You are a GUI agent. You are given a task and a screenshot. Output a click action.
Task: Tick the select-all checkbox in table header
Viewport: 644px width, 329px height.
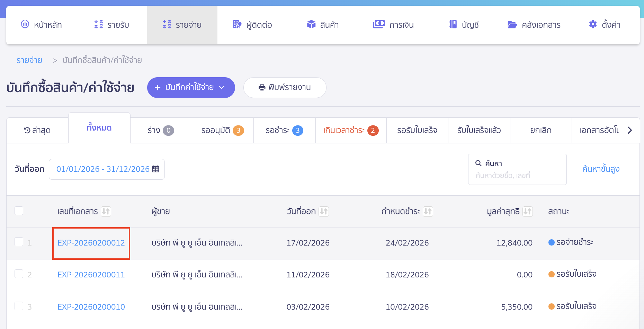coord(19,211)
